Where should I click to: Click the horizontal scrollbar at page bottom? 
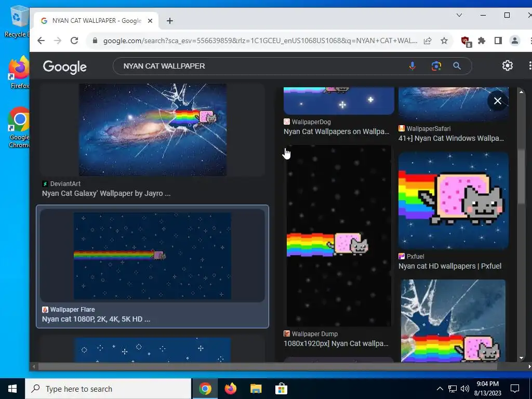[x=268, y=366]
